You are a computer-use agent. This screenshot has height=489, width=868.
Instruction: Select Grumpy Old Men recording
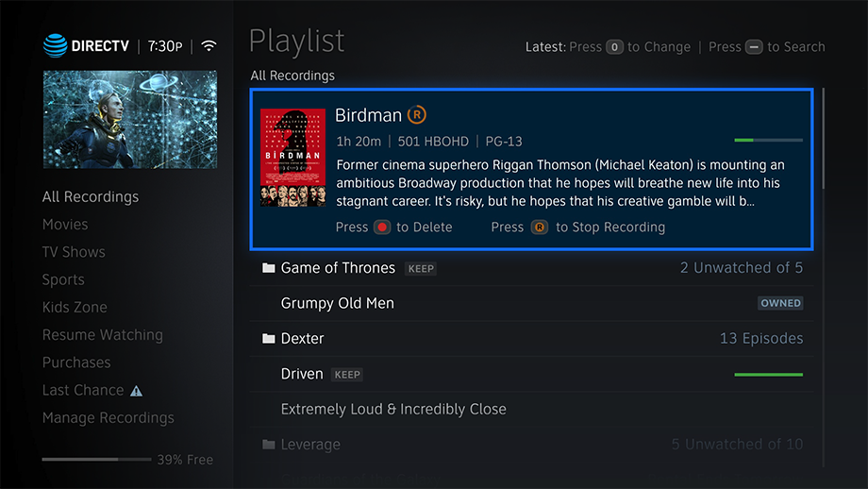[x=338, y=303]
